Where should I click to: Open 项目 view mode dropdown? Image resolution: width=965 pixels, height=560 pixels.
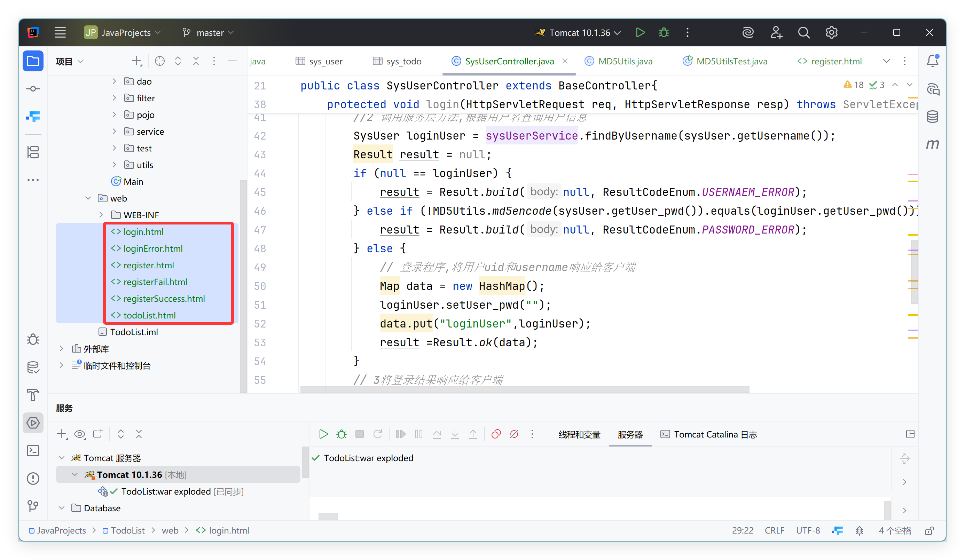[70, 61]
